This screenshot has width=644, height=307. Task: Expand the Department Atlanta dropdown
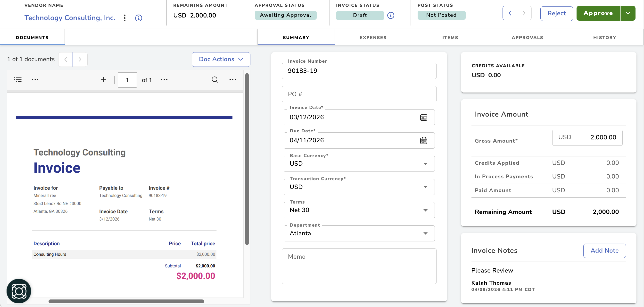(359, 233)
